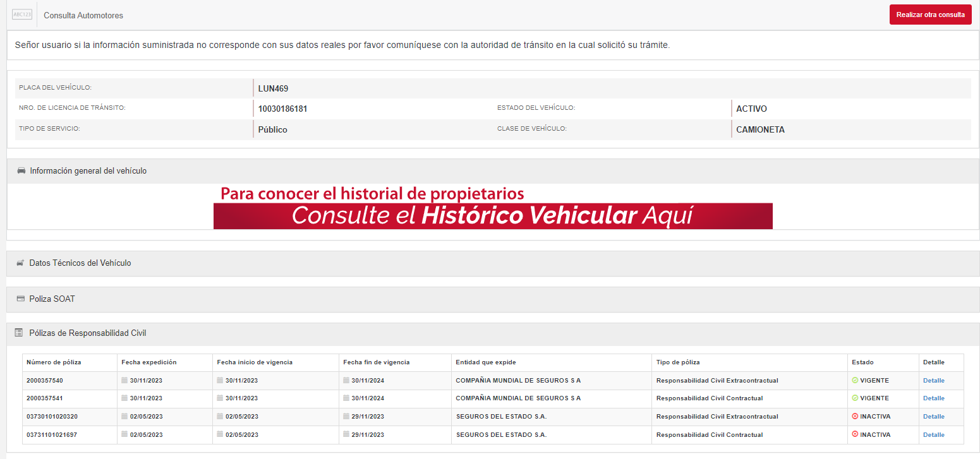Viewport: 980px width, 459px height.
Task: Click the card icon beside Poliza SOAT
Action: [x=21, y=299]
